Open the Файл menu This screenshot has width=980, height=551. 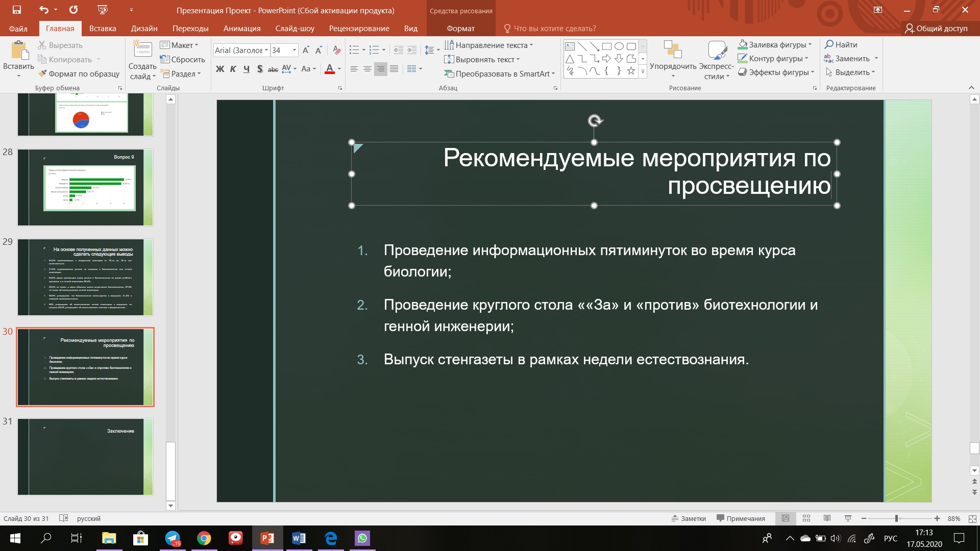point(18,29)
